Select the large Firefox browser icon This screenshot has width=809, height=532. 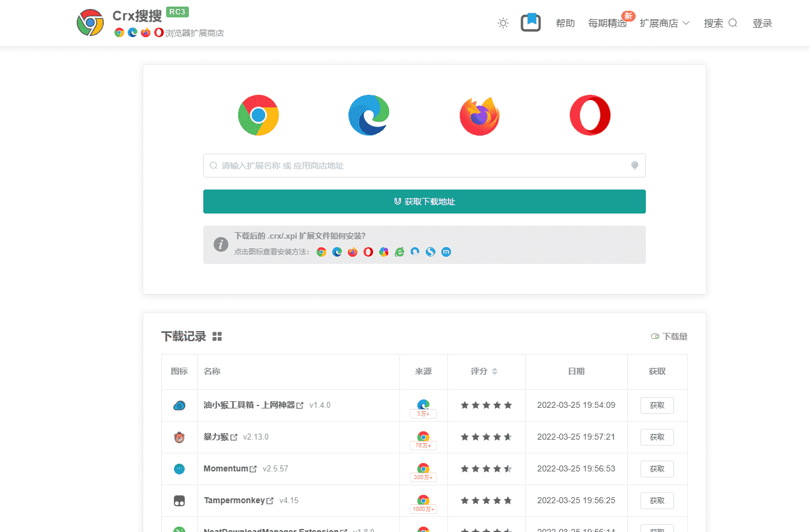[480, 115]
